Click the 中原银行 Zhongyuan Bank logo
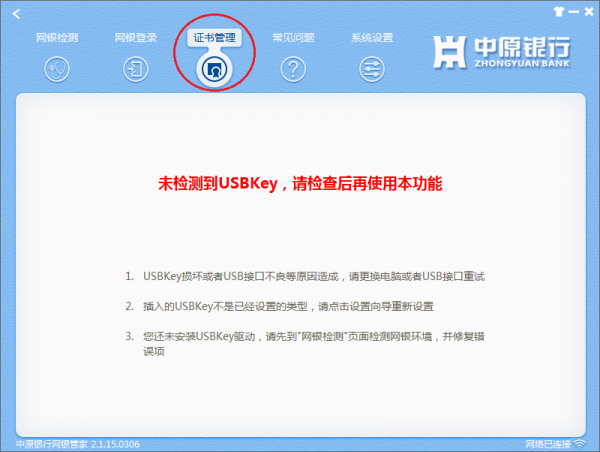Image resolution: width=600 pixels, height=452 pixels. pyautogui.click(x=502, y=52)
